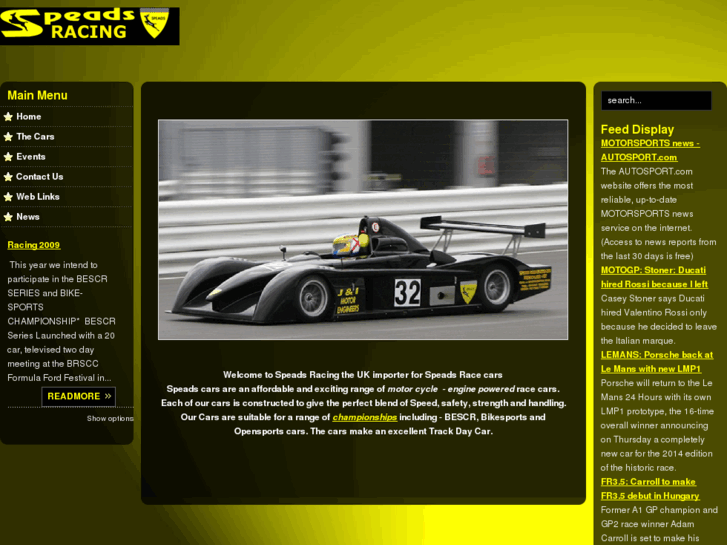This screenshot has height=545, width=727.
Task: Click the star icon beside The Cars
Action: pos(8,137)
